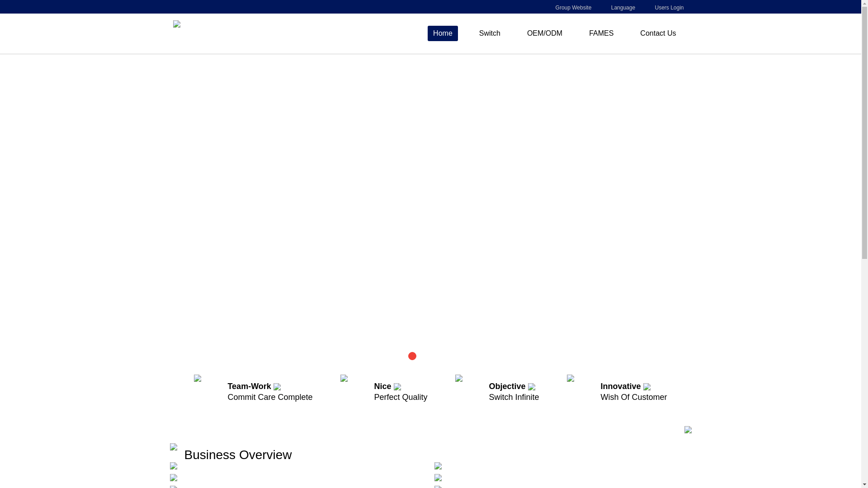
Task: Click the small image at right above Business Overview
Action: click(x=688, y=430)
